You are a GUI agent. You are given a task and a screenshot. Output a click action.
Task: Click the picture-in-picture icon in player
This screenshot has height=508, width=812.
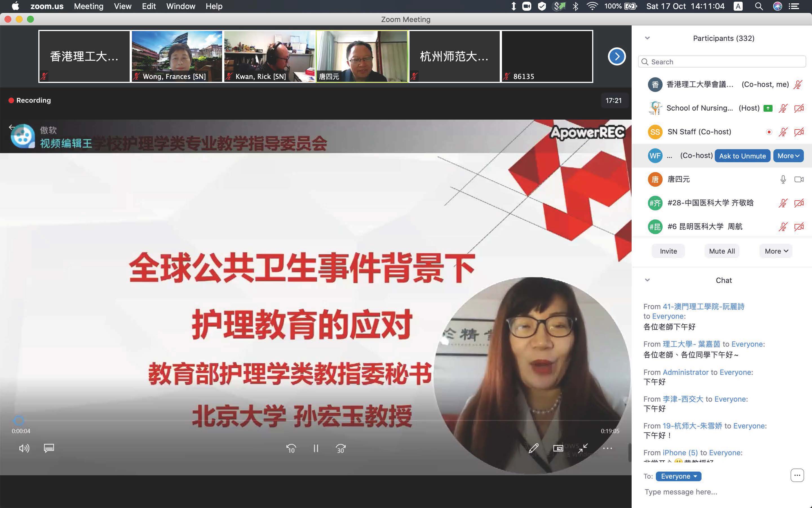tap(558, 448)
